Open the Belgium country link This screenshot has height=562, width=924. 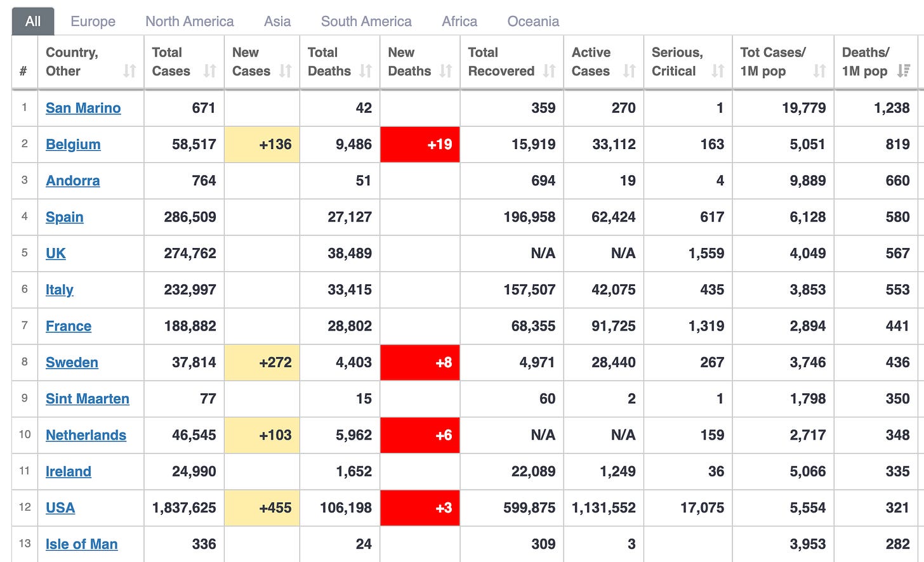pyautogui.click(x=73, y=145)
